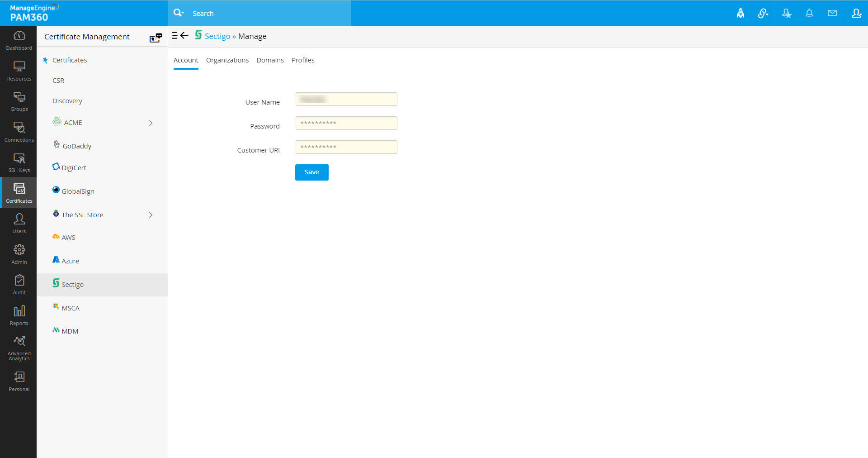Expand The SSL Store submenu chevron
Screen dimensions: 868x458
(x=151, y=215)
